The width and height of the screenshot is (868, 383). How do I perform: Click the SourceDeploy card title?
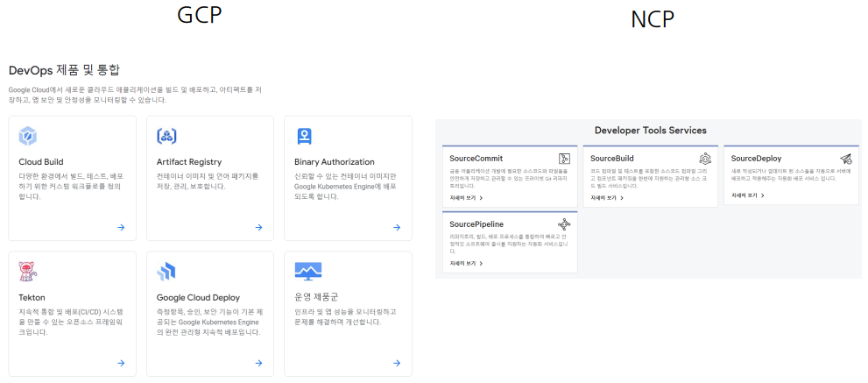(x=756, y=159)
